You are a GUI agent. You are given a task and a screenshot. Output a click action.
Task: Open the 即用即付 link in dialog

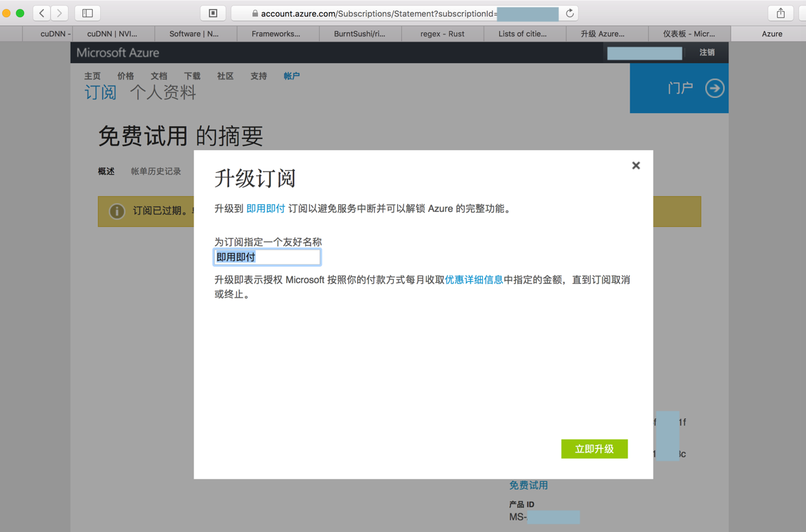pyautogui.click(x=265, y=208)
